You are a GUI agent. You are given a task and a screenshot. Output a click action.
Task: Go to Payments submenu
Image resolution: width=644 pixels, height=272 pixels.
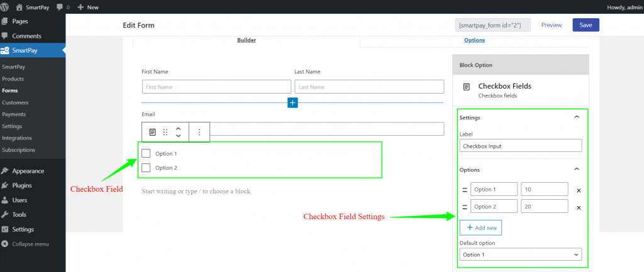[x=14, y=114]
